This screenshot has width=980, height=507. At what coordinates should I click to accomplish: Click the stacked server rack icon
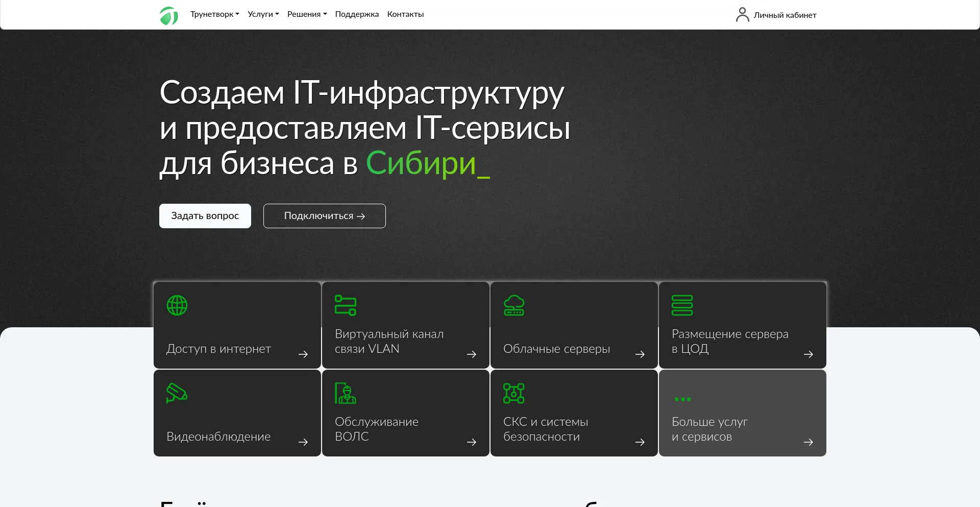pos(682,305)
